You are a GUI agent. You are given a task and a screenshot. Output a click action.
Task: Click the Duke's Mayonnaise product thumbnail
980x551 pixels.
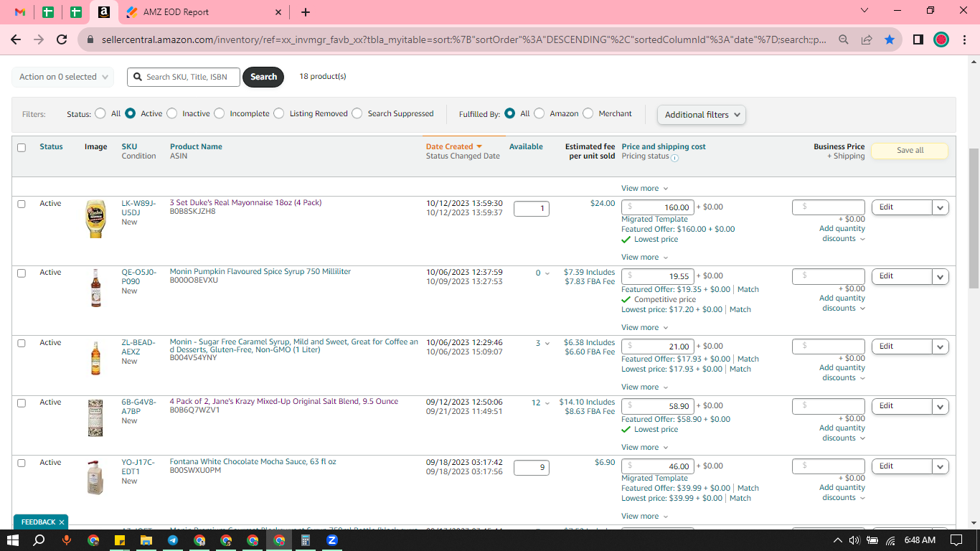(x=95, y=219)
